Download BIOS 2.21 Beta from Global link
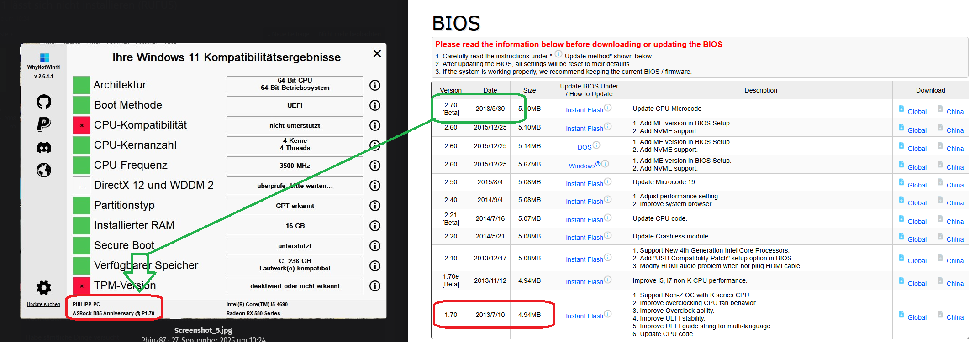 pos(917,222)
